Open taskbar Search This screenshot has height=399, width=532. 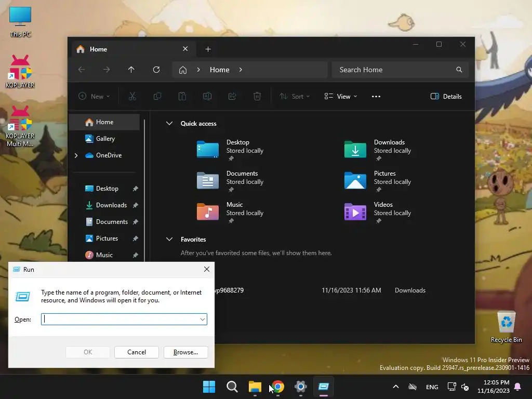pyautogui.click(x=232, y=387)
